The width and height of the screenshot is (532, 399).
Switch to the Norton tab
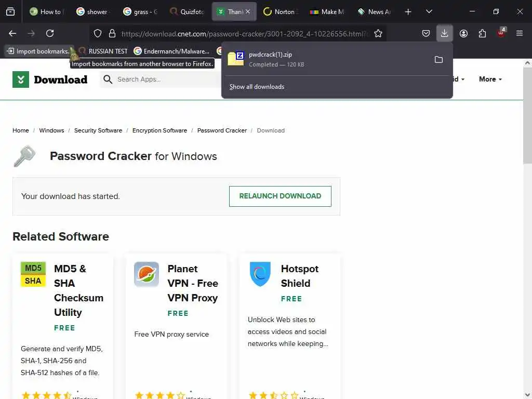click(x=280, y=11)
